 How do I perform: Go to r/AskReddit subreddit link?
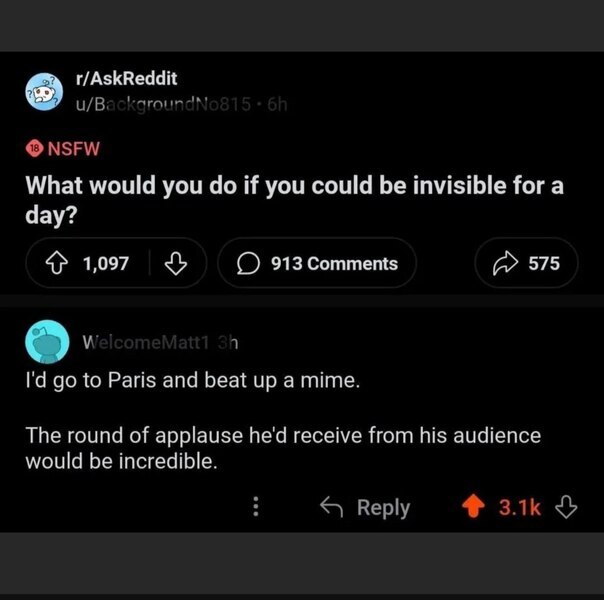tap(126, 79)
